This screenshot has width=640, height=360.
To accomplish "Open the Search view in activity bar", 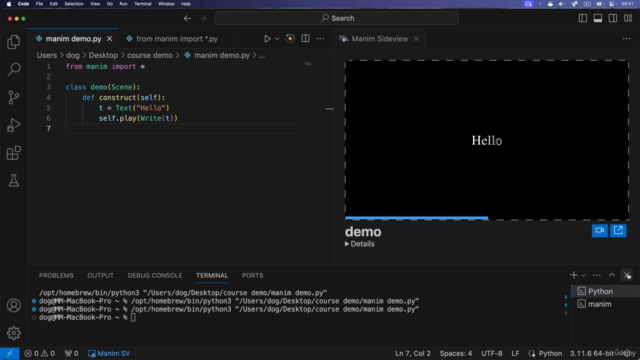I will tap(13, 69).
